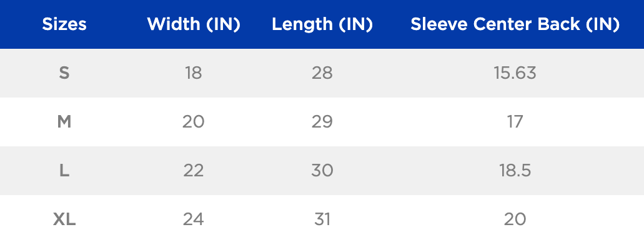Click the Sizes column header

(64, 24)
